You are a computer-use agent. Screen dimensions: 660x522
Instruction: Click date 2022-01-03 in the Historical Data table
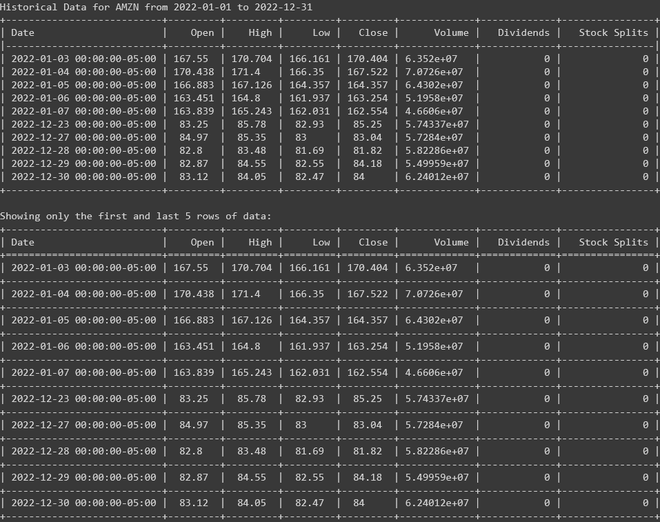(84, 59)
